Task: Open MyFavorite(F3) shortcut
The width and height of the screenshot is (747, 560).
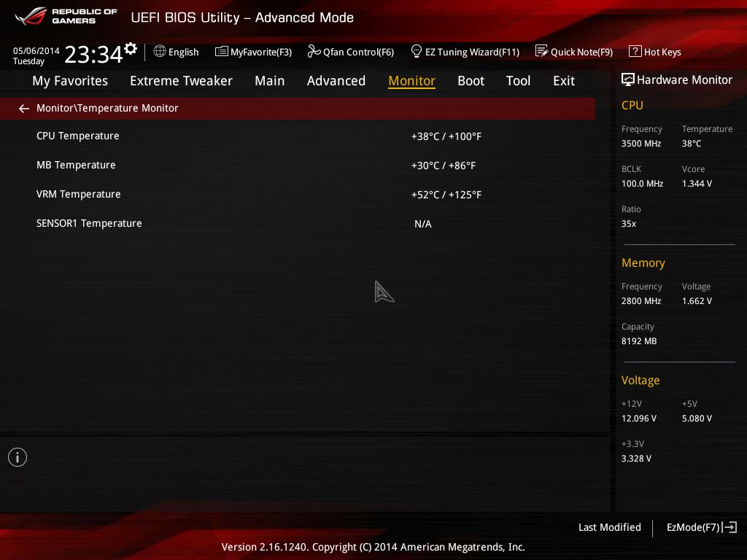Action: (x=253, y=52)
